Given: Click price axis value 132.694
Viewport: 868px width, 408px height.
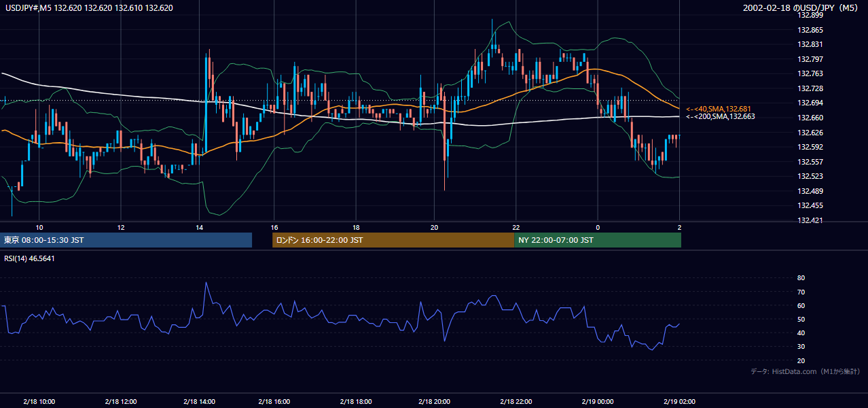Looking at the screenshot, I should pyautogui.click(x=811, y=103).
